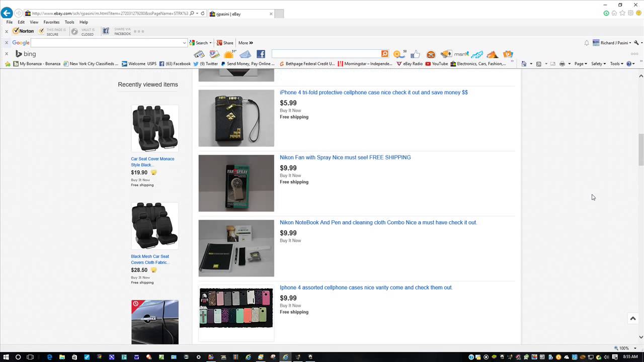
Task: Open the Favorites menu
Action: click(51, 22)
